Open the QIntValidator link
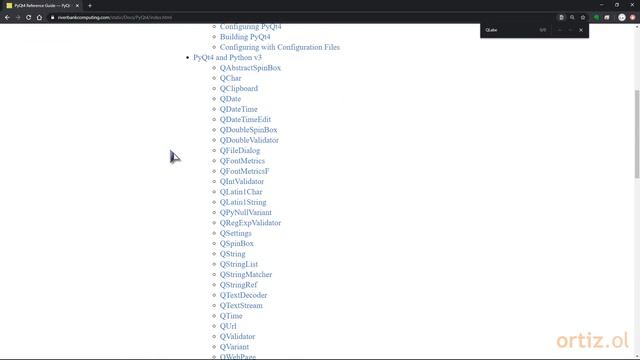Image resolution: width=640 pixels, height=360 pixels. click(242, 182)
